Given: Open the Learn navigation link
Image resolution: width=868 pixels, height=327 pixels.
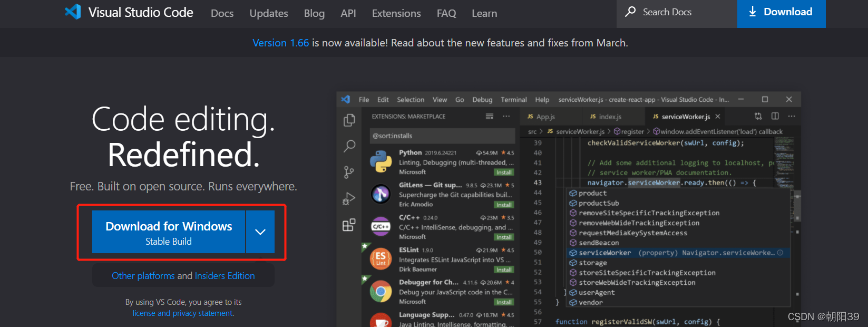Looking at the screenshot, I should click(484, 13).
